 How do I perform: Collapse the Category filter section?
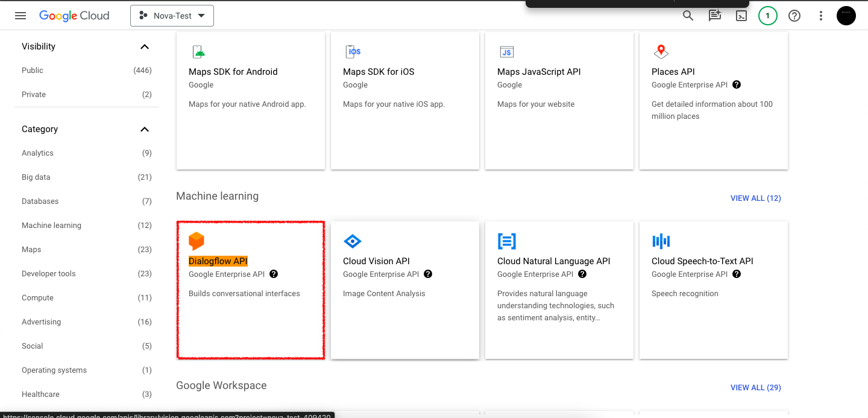pos(144,128)
